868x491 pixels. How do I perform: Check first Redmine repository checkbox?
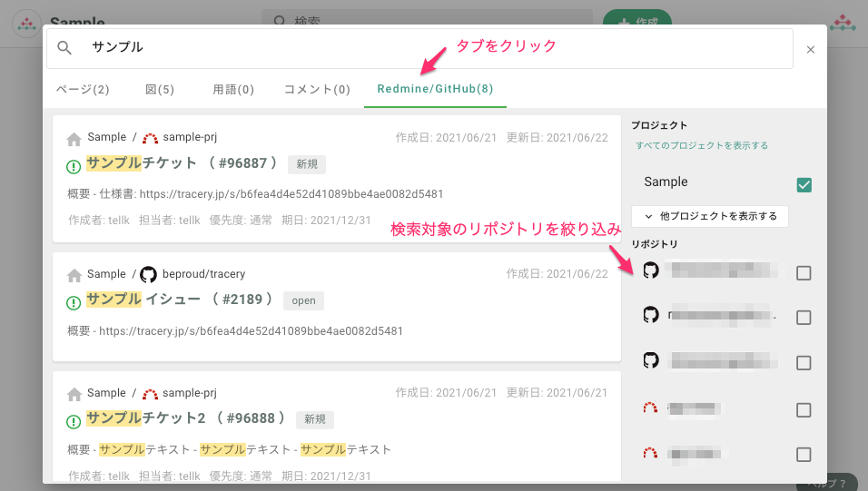(804, 410)
